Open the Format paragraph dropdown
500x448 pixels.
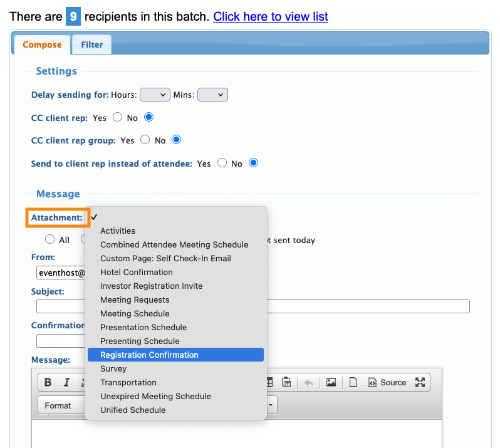[x=61, y=405]
